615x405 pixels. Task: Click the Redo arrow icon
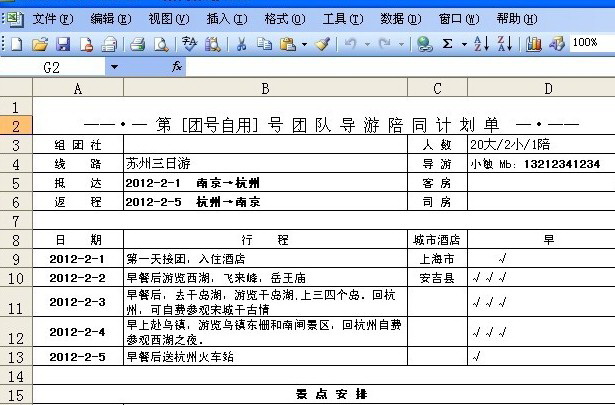click(385, 44)
